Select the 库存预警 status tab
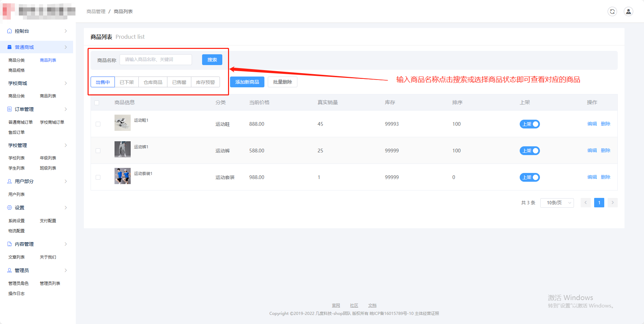The width and height of the screenshot is (644, 324). click(x=205, y=82)
